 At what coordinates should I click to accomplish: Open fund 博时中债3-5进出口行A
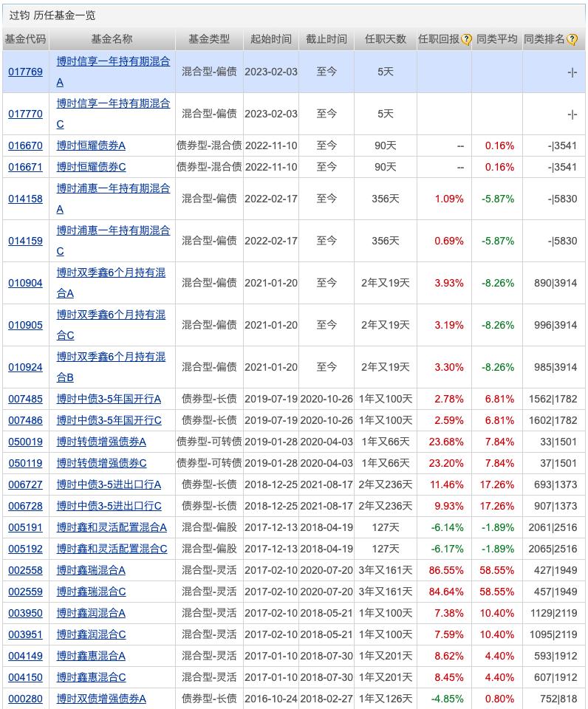109,484
